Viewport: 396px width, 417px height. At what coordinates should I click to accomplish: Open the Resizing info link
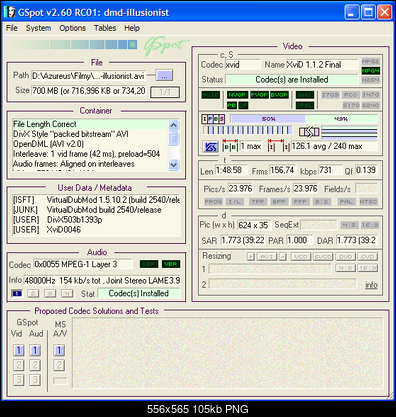371,285
